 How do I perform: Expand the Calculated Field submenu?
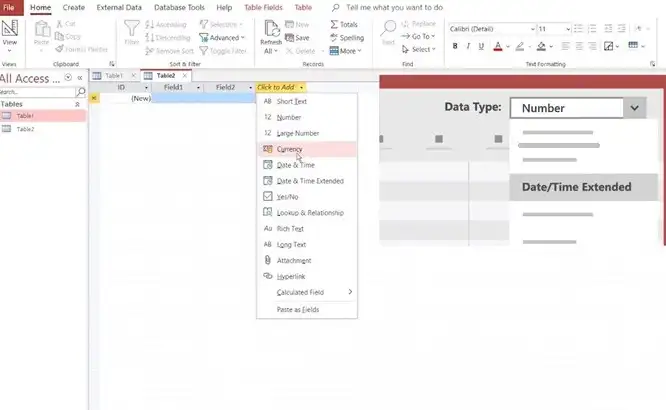(349, 292)
